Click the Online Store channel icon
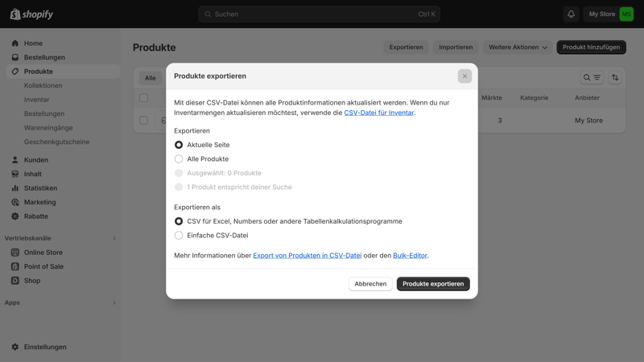The width and height of the screenshot is (644, 362). 14,253
